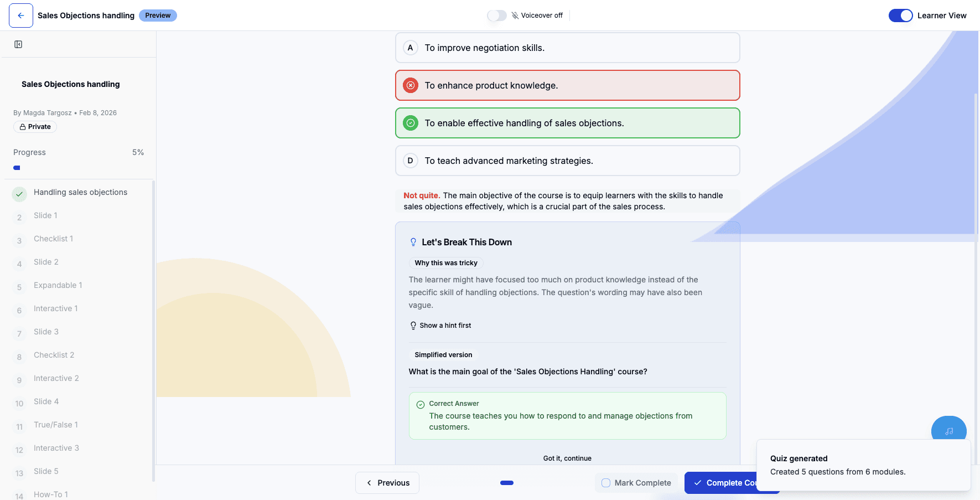Click the progress bar under Progress 5%
This screenshot has height=500, width=980.
click(x=17, y=168)
